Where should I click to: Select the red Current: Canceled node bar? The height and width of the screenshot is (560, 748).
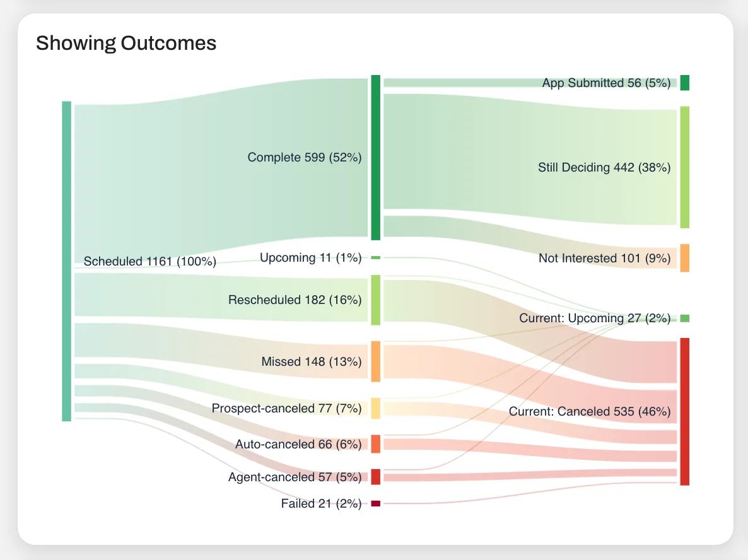click(x=684, y=411)
